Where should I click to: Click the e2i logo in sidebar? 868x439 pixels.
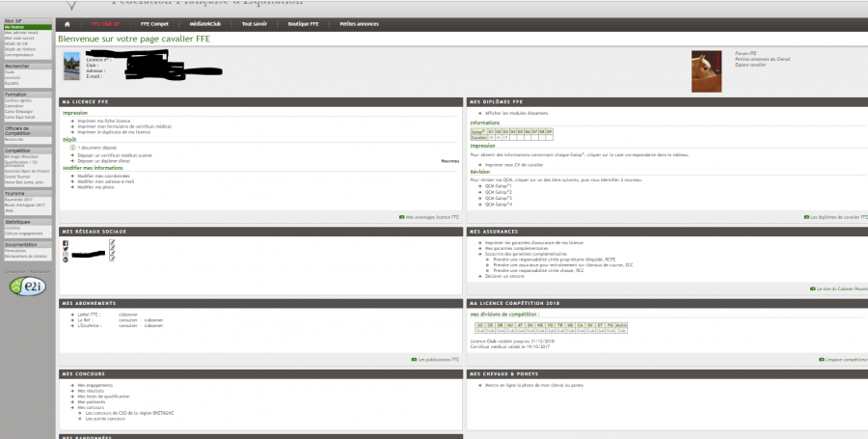pos(28,286)
